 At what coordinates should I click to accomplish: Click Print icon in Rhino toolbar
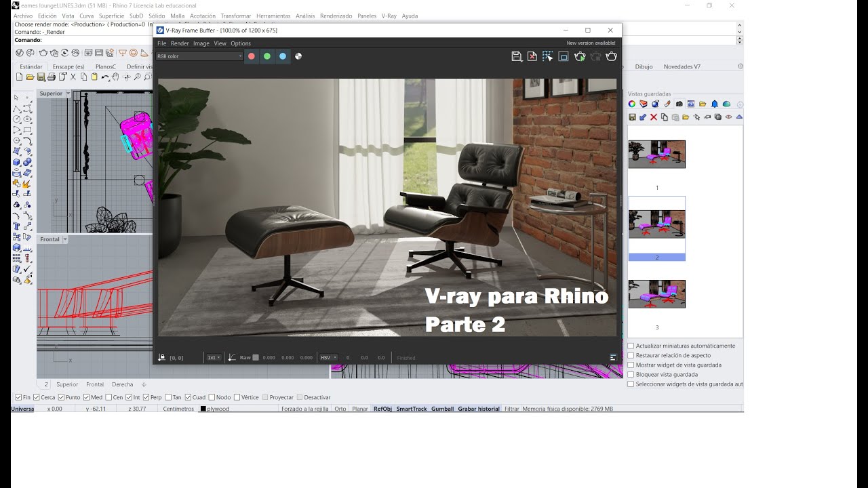tap(52, 77)
